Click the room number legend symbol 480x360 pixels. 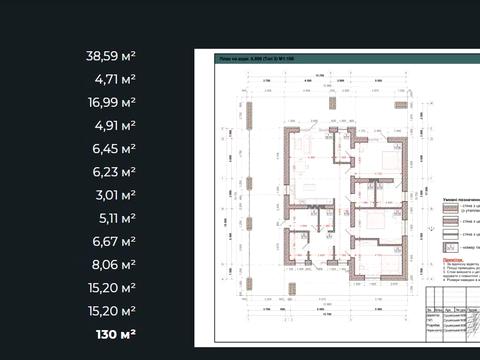pyautogui.click(x=450, y=248)
